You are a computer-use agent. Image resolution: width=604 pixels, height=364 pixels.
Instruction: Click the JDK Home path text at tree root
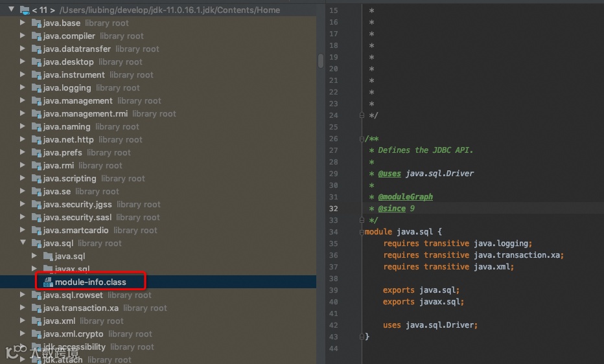(170, 10)
